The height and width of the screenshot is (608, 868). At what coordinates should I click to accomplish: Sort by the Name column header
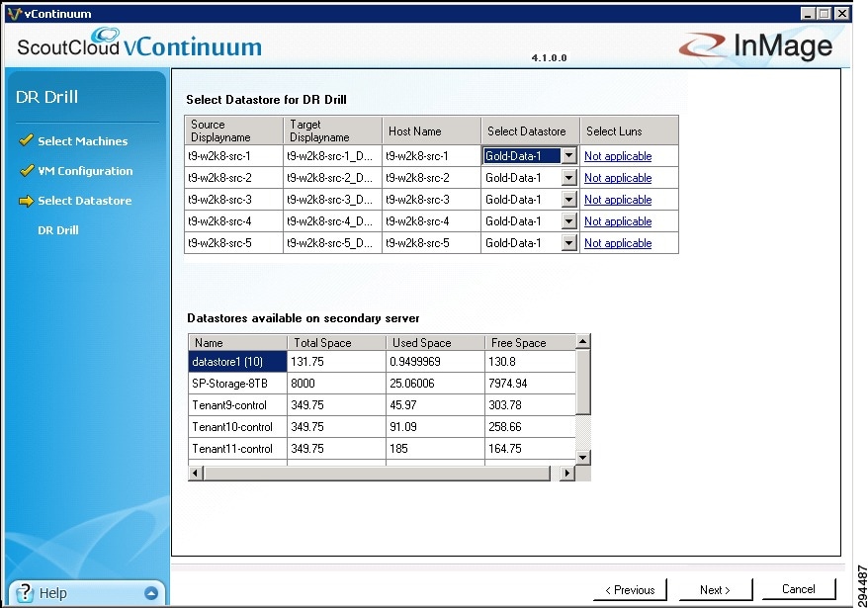pos(238,343)
